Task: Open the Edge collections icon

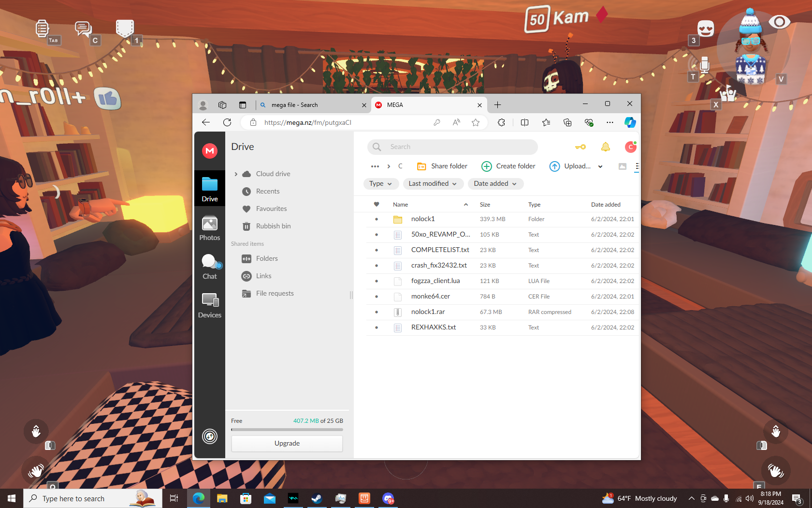Action: click(567, 122)
